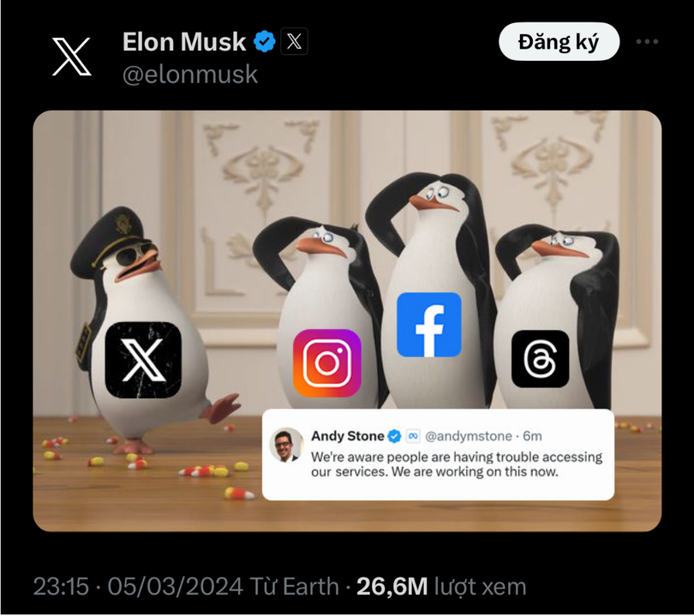Click the X affiliation badge beside Elon Musk's name

pyautogui.click(x=294, y=42)
